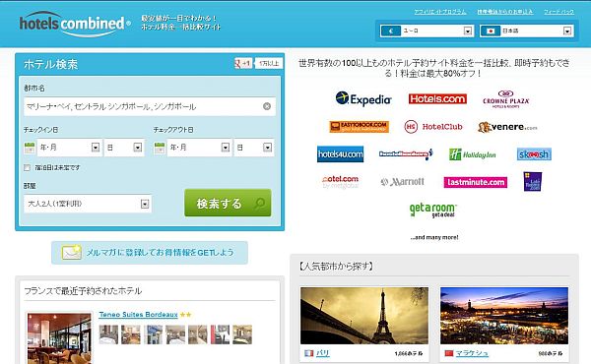Click the Holiday Inn logo
The width and height of the screenshot is (591, 364).
coord(472,154)
